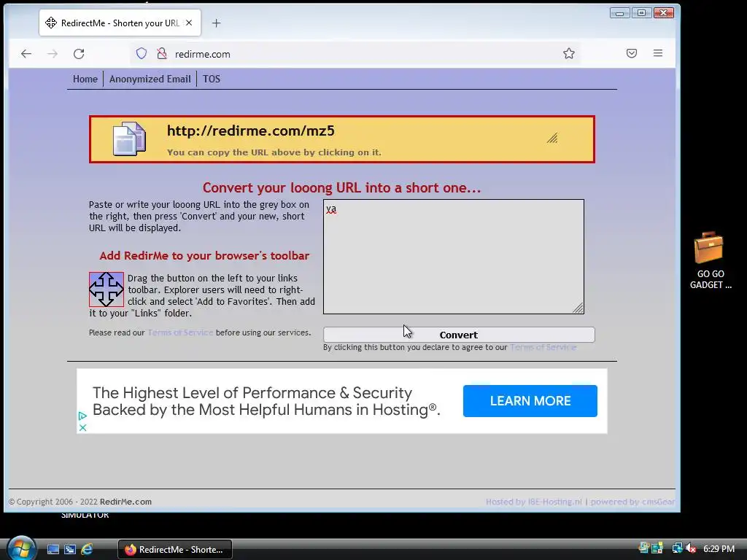The height and width of the screenshot is (560, 747).
Task: Click the 'Convert your looong URL' heading
Action: pos(341,187)
